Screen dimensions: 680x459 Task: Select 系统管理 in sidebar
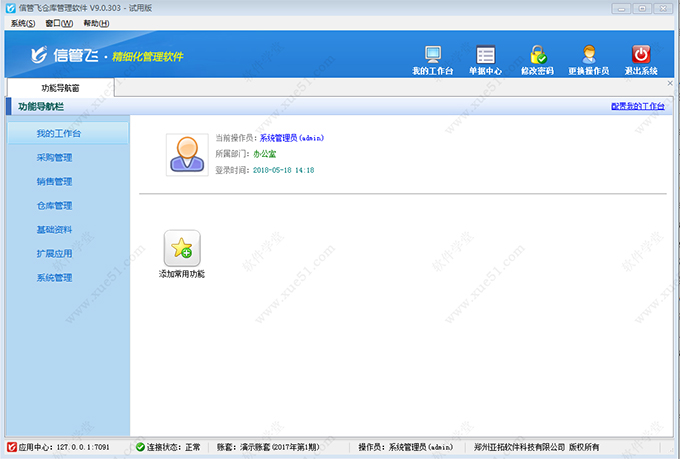pos(55,278)
